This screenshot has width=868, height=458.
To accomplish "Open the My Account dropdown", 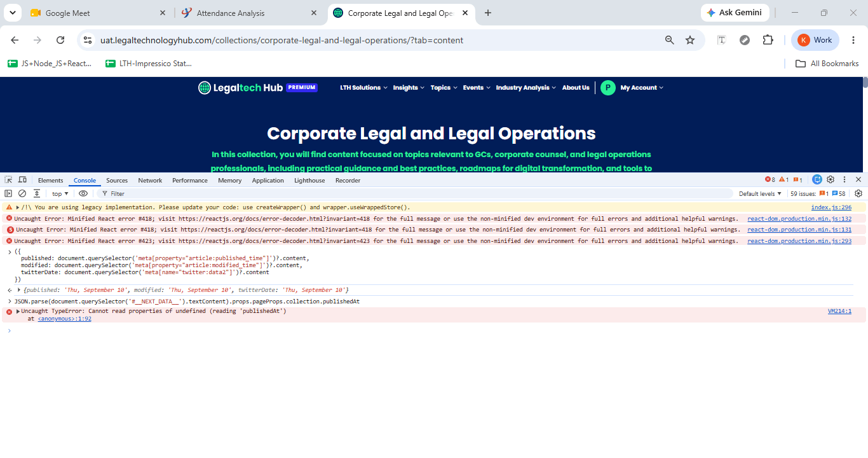I will pyautogui.click(x=642, y=88).
